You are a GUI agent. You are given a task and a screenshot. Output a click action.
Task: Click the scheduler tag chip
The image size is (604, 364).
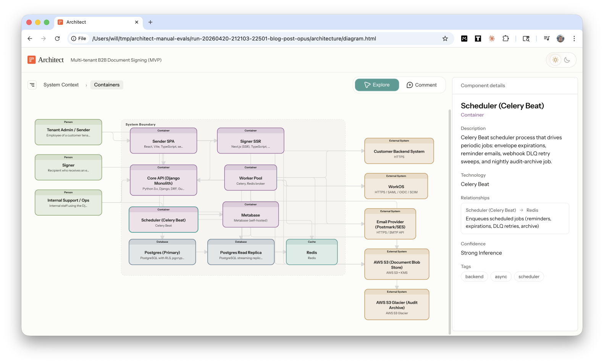click(528, 277)
